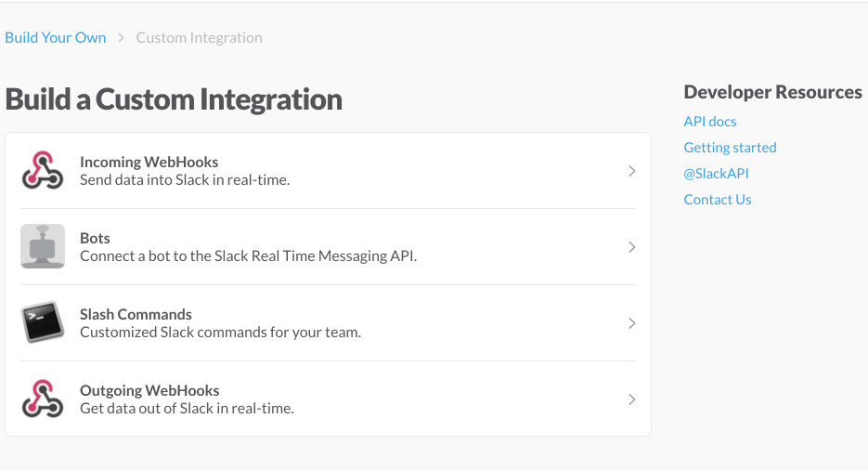Select the Custom Integration breadcrumb
The height and width of the screenshot is (471, 868).
(x=199, y=38)
